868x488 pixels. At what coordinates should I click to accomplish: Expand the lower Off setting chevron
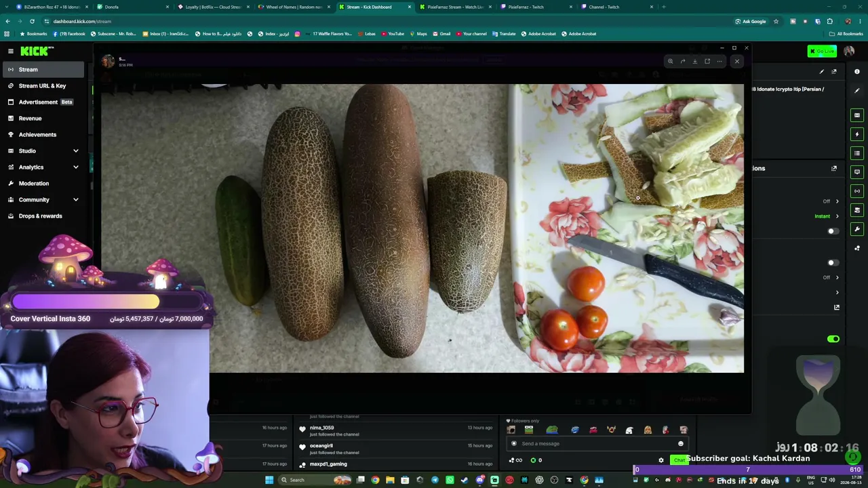pyautogui.click(x=837, y=277)
